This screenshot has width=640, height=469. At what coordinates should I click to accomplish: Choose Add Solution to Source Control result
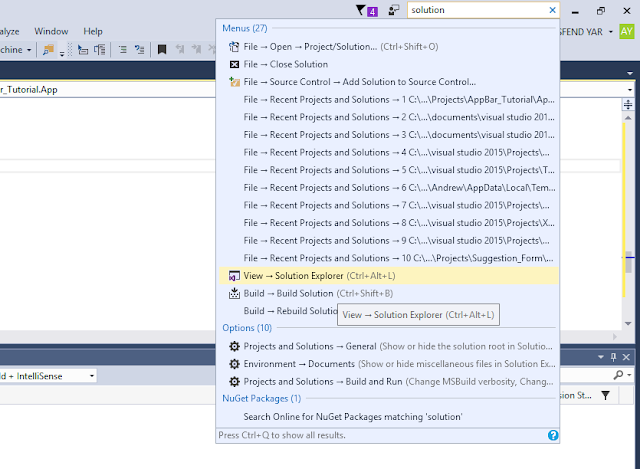389,82
